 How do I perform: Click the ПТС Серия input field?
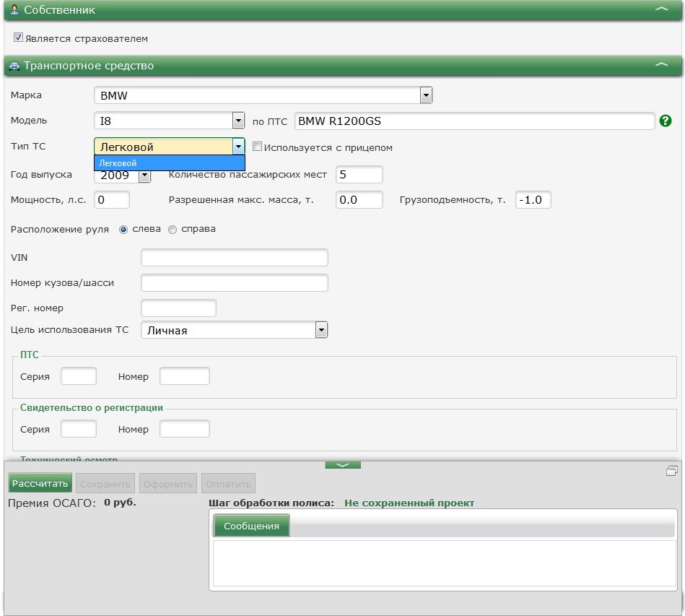(x=79, y=376)
